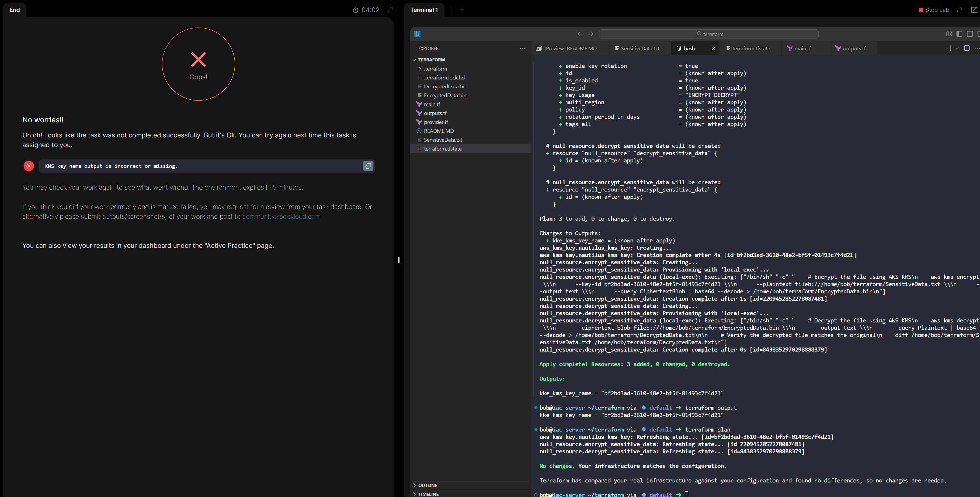
Task: Click the Customize Layout icon
Action: (949, 34)
